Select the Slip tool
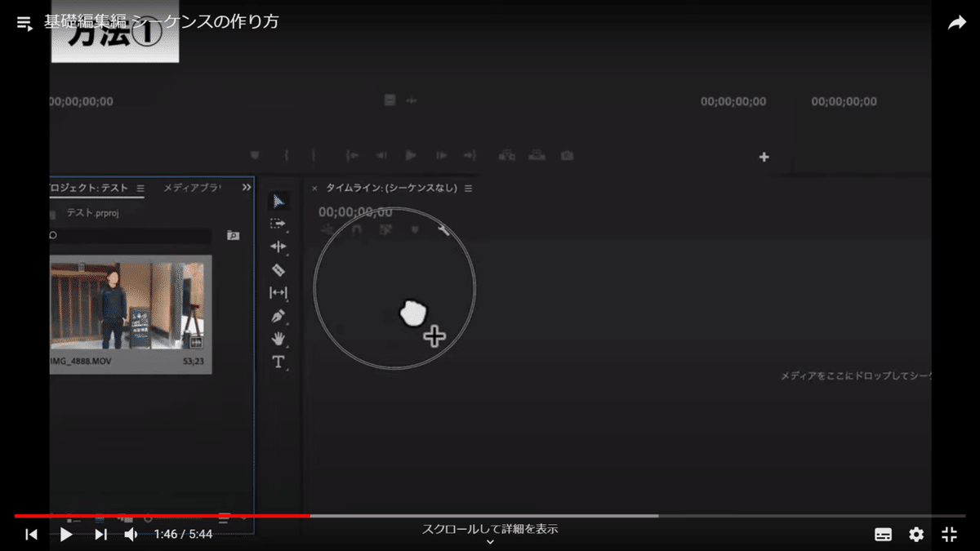Viewport: 980px width, 551px height. pyautogui.click(x=278, y=292)
